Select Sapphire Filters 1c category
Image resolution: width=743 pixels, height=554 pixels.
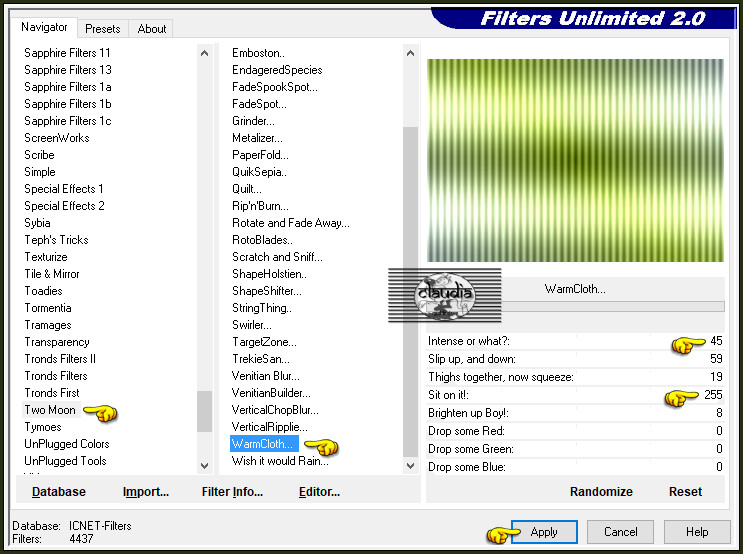coord(68,121)
